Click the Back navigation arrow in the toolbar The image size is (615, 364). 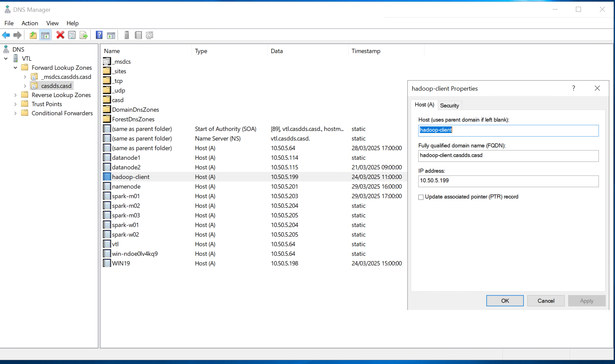click(6, 35)
